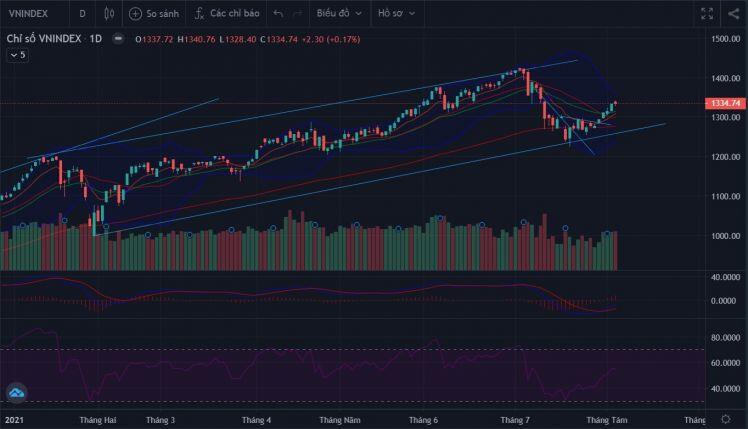This screenshot has height=429, width=748.
Task: Click the Tháng 6 time axis label
Action: (423, 420)
